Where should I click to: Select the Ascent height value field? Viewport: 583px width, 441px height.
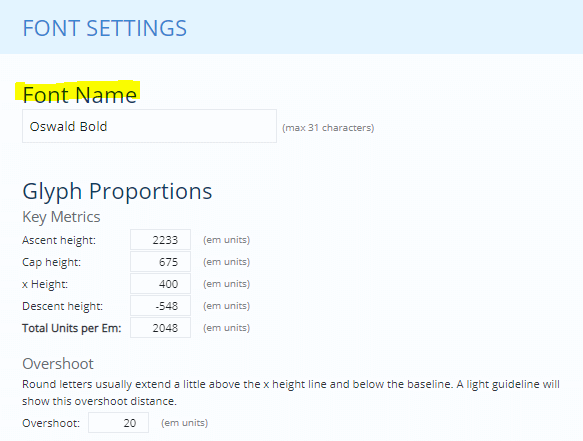(x=160, y=240)
